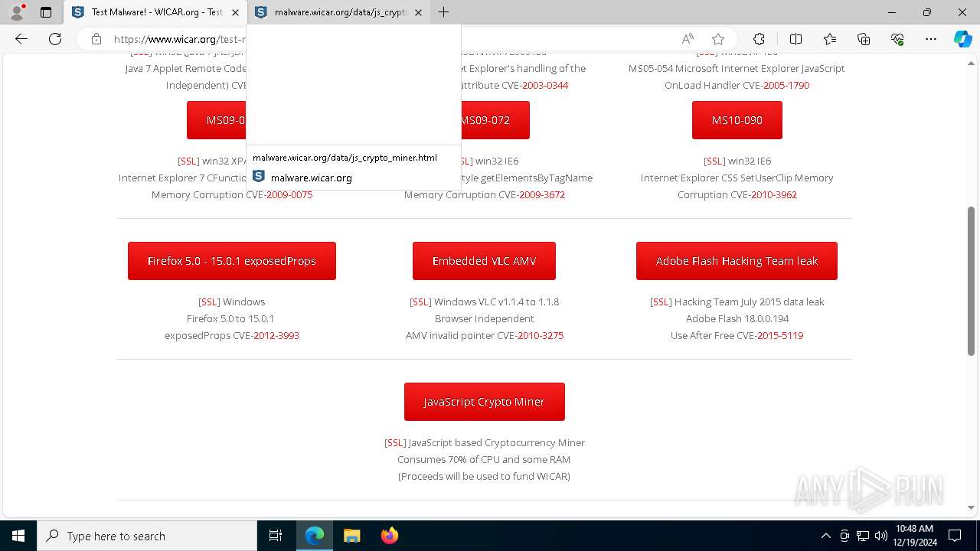980x551 pixels.
Task: Open Firefox from taskbar
Action: pos(389,536)
